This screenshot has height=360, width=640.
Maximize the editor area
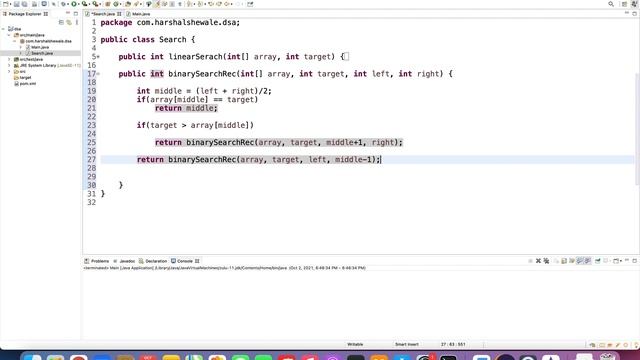pos(635,13)
